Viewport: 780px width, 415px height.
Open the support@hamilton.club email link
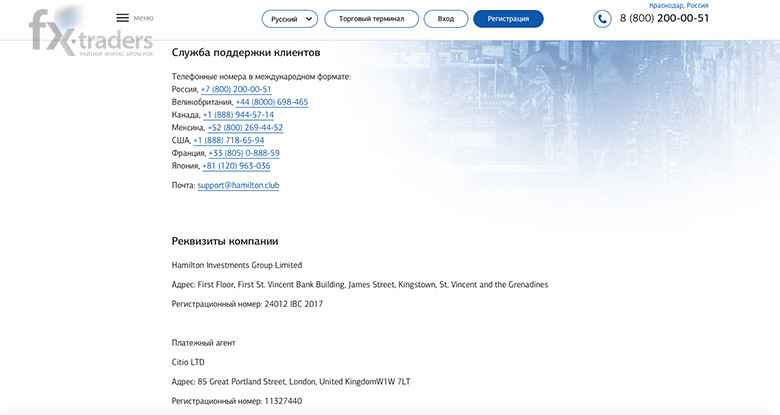pos(238,185)
